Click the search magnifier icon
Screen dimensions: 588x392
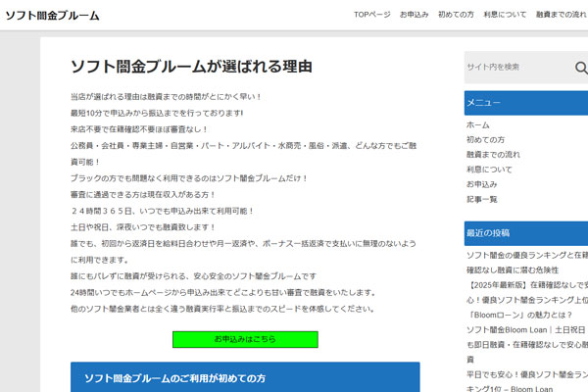[581, 68]
